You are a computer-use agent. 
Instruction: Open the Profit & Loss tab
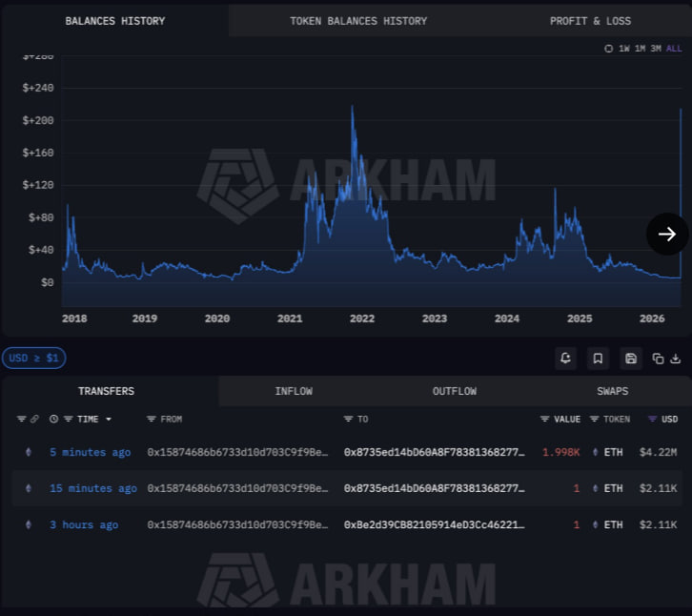[x=590, y=21]
